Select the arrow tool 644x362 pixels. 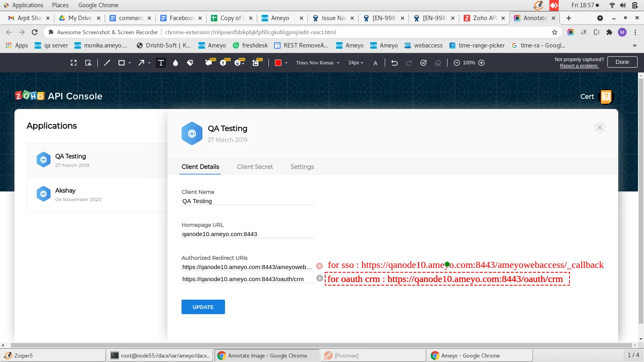[141, 63]
